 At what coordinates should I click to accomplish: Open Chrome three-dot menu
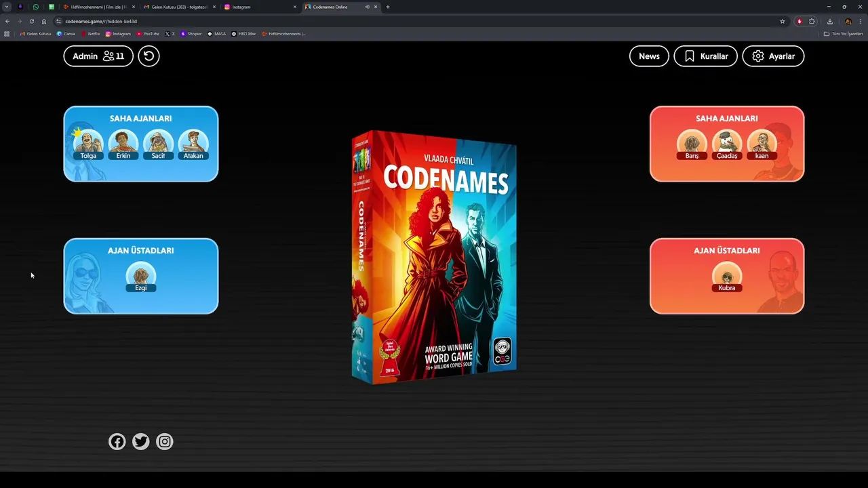point(861,21)
